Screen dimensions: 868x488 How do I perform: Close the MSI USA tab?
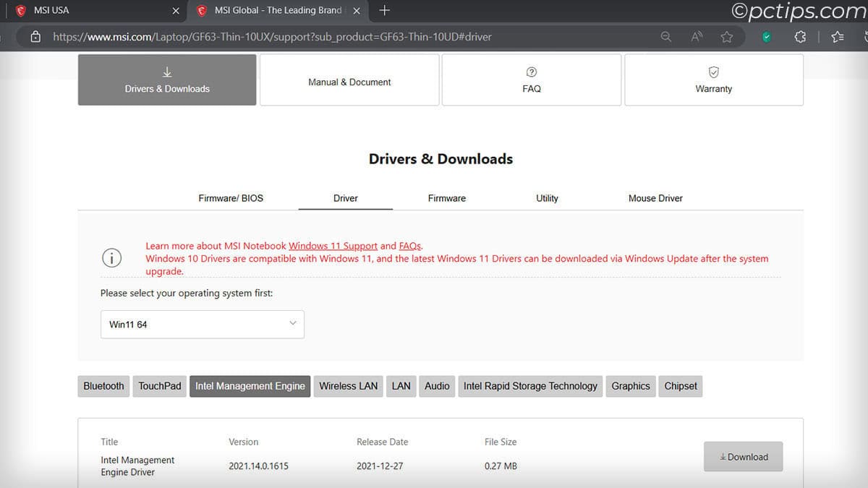pos(176,11)
